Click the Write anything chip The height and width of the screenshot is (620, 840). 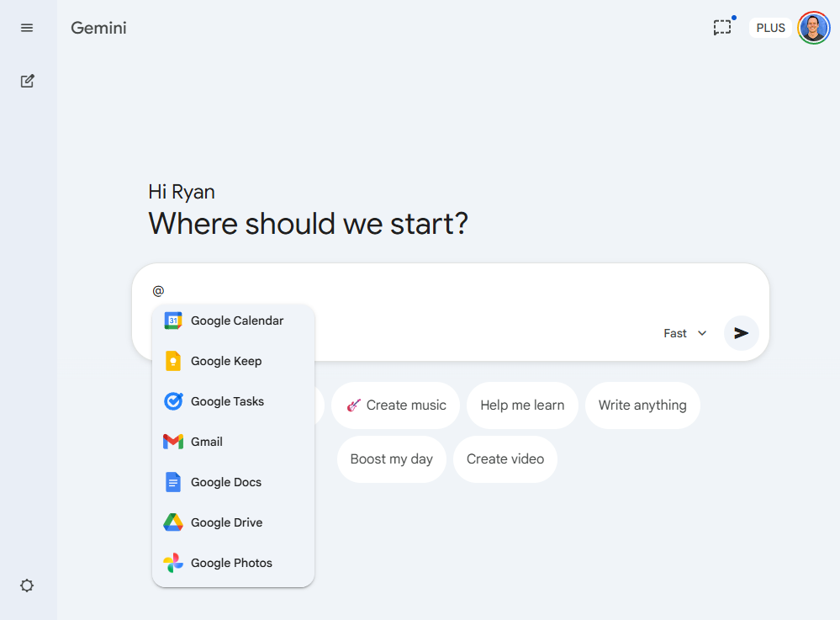coord(642,405)
